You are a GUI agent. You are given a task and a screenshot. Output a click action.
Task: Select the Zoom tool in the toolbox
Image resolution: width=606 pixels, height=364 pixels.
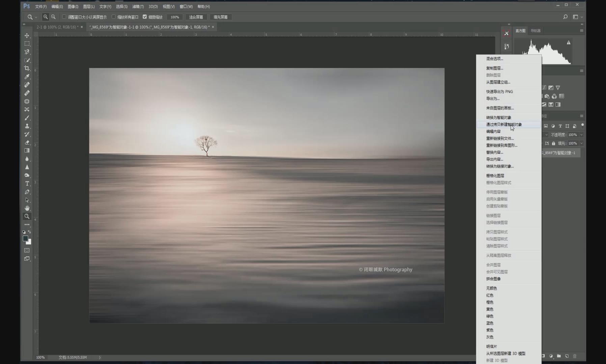click(27, 216)
